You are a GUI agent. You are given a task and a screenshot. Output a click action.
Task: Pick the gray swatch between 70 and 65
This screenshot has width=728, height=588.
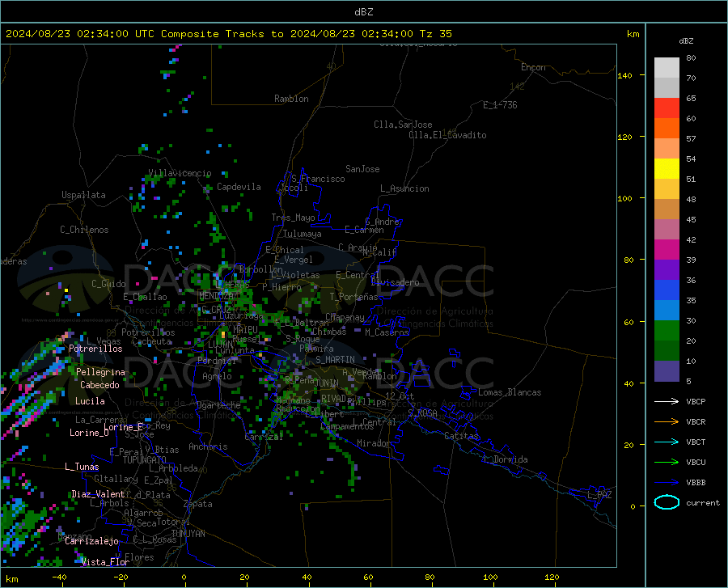pyautogui.click(x=667, y=87)
